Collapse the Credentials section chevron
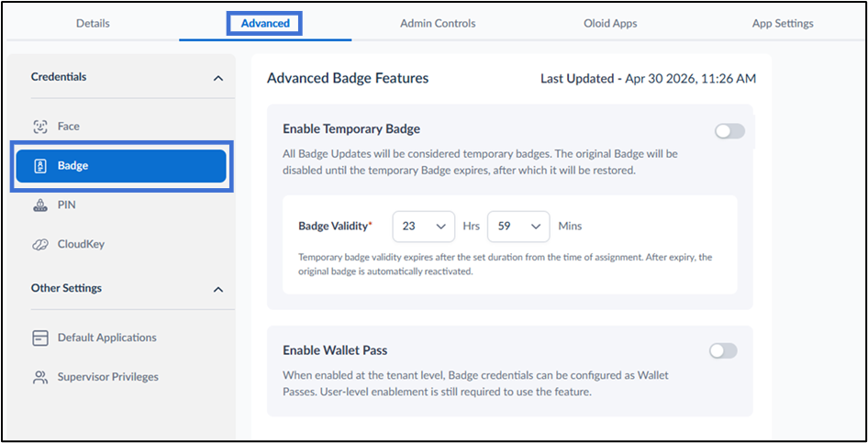The width and height of the screenshot is (868, 443). tap(218, 79)
